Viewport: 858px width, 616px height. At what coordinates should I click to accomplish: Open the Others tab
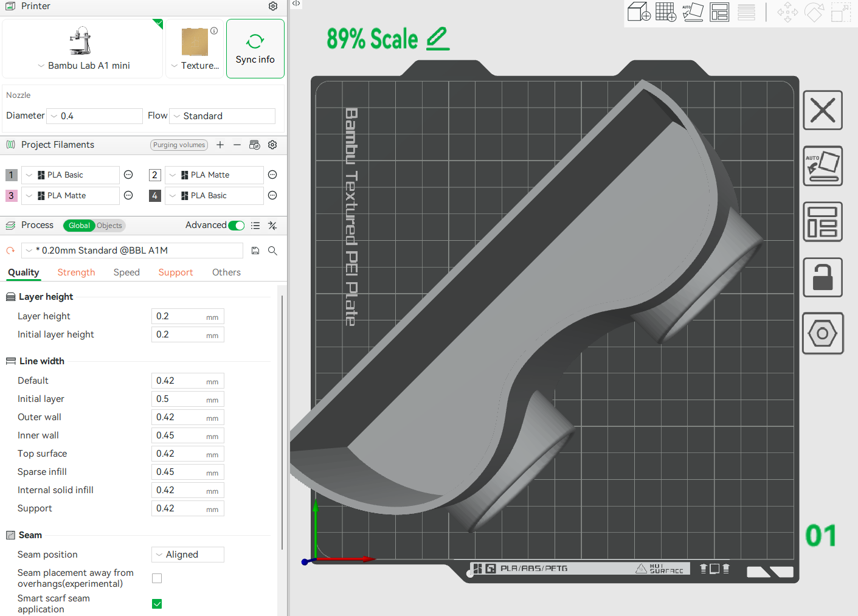(x=226, y=272)
